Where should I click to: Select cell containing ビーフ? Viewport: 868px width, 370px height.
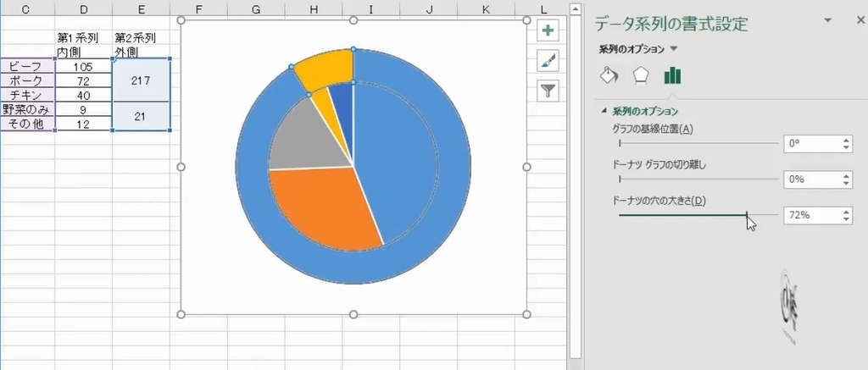[26, 66]
